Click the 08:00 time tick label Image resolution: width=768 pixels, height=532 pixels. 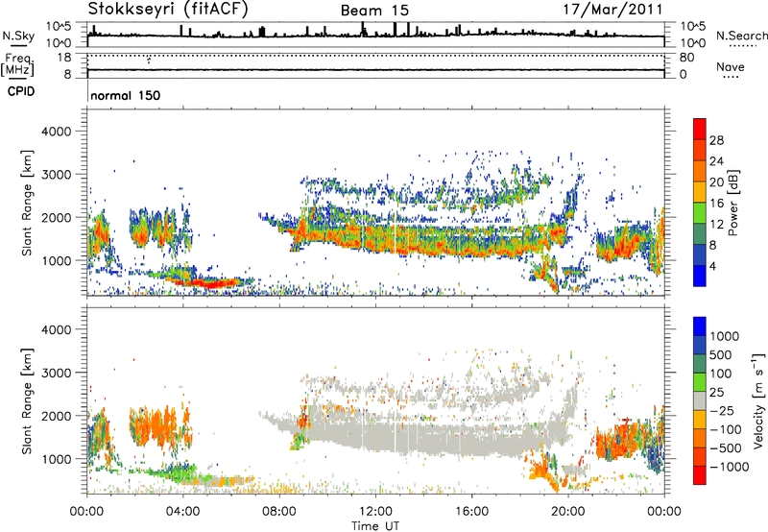279,512
